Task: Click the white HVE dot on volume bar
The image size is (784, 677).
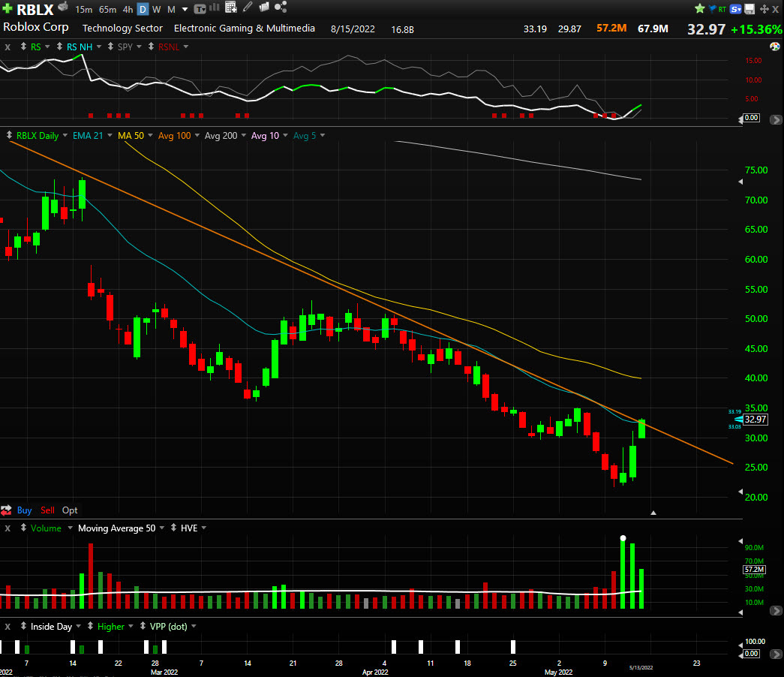Action: pos(623,538)
